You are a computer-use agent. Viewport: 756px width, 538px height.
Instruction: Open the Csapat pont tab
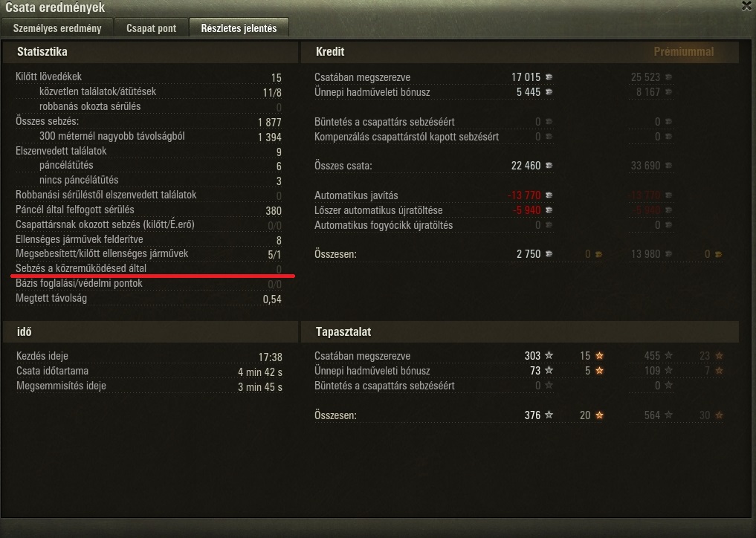pyautogui.click(x=152, y=28)
